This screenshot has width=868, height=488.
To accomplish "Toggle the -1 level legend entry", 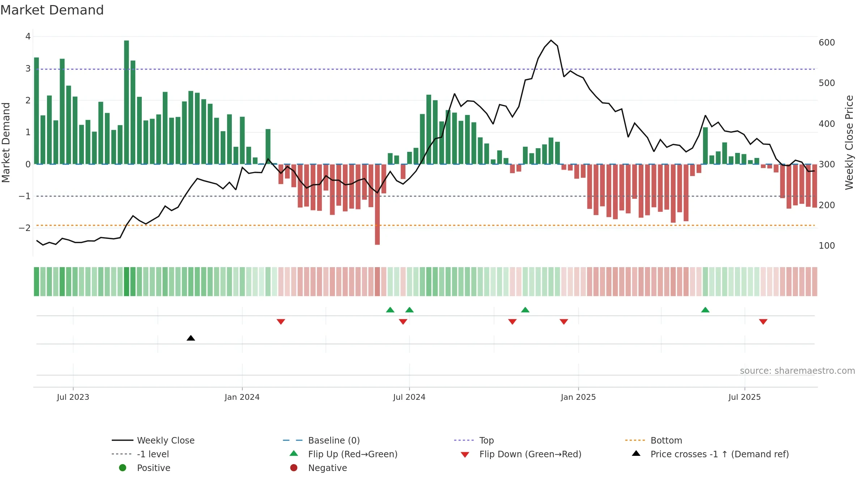I will point(140,454).
